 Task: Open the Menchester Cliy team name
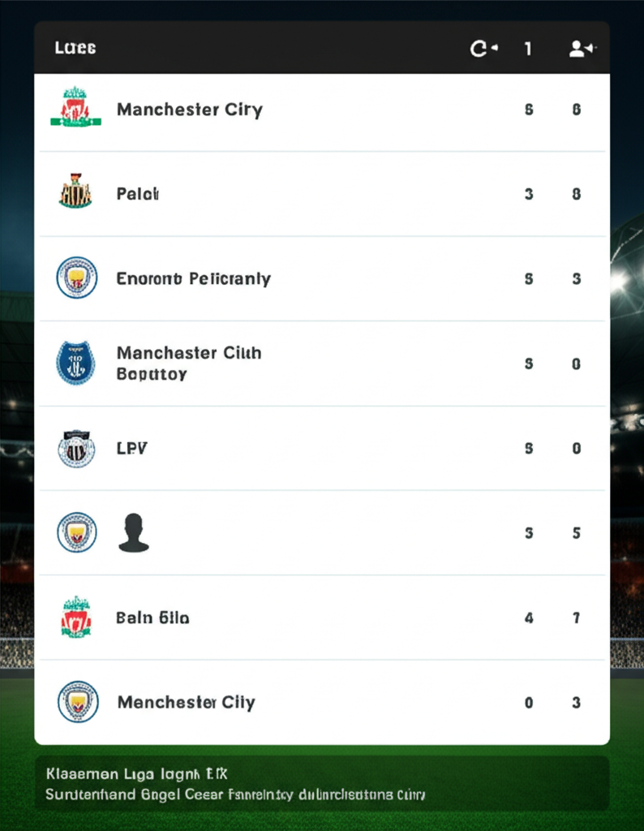pos(186,703)
